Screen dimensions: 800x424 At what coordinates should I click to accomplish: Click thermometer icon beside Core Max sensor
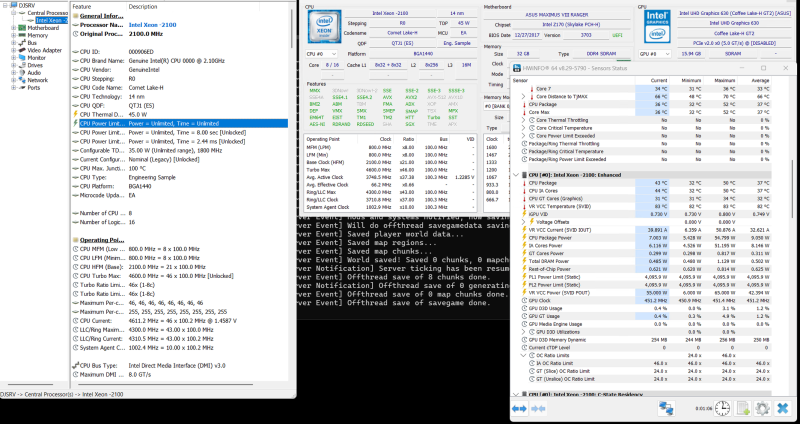[525, 112]
